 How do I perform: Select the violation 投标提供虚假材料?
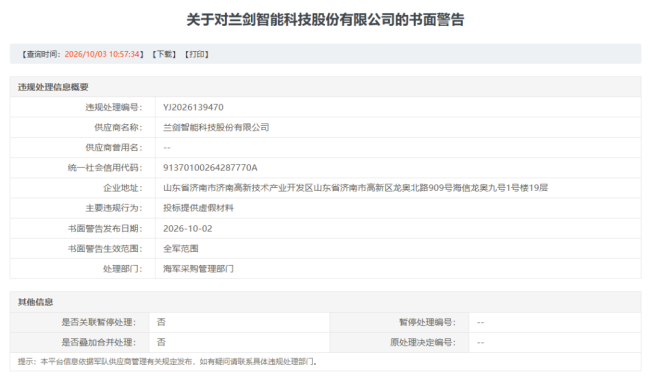click(x=198, y=208)
